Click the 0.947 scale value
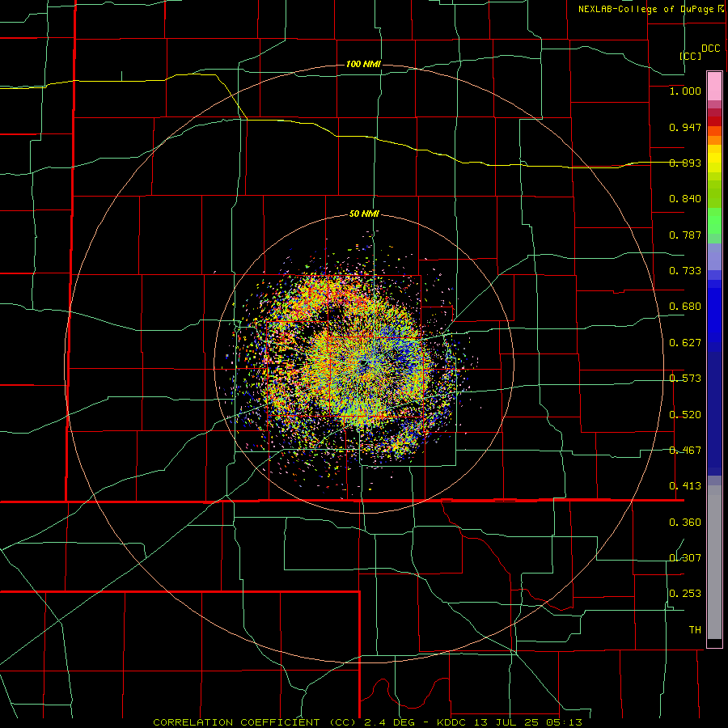728x728 pixels. click(x=685, y=127)
